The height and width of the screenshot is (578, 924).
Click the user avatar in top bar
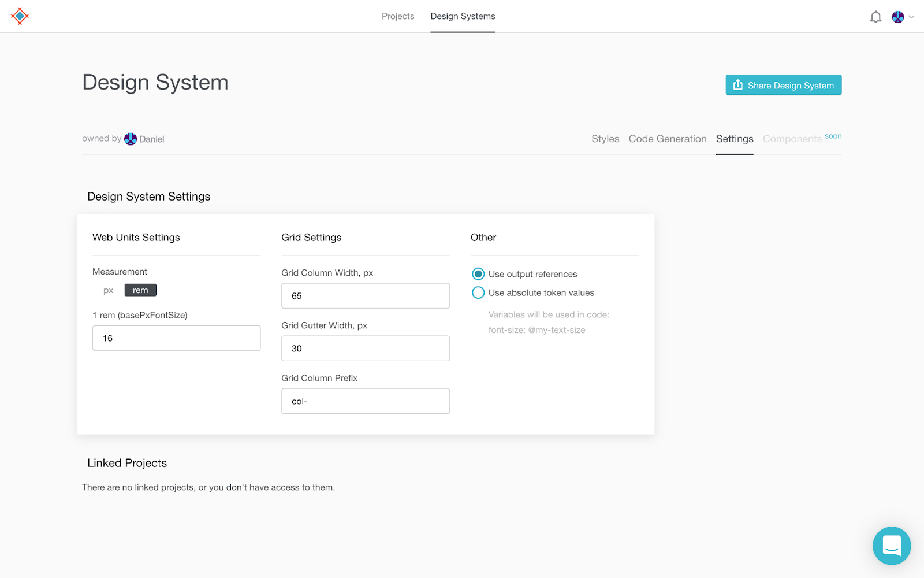point(897,17)
